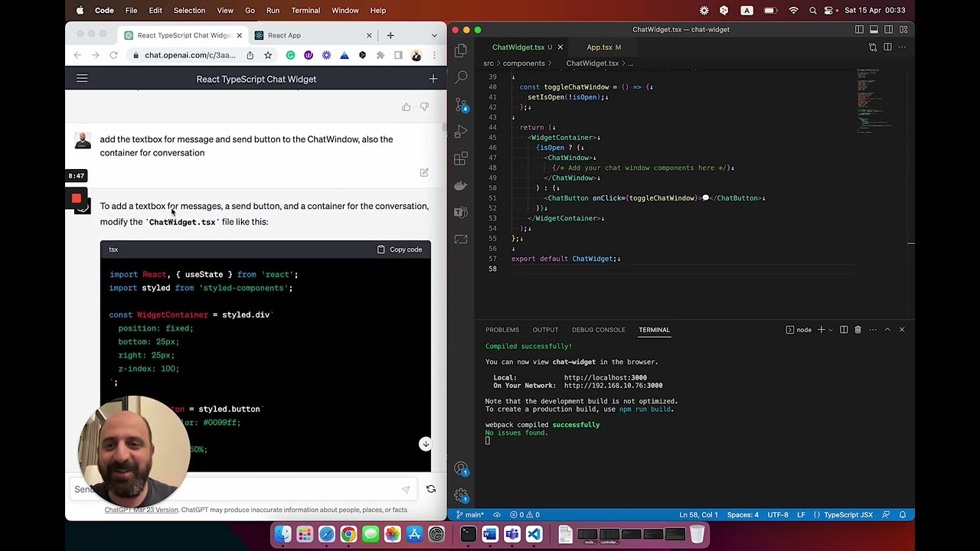Open the Source Control view

pos(461,105)
